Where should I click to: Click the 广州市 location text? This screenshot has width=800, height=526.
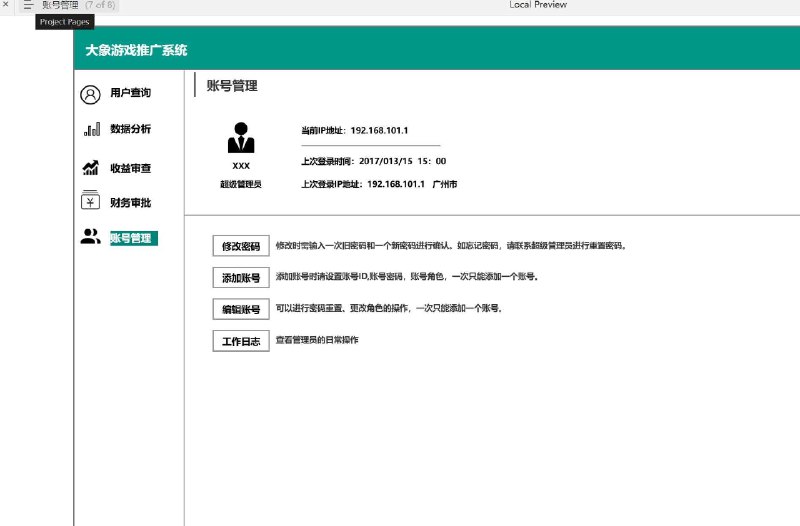click(x=444, y=184)
